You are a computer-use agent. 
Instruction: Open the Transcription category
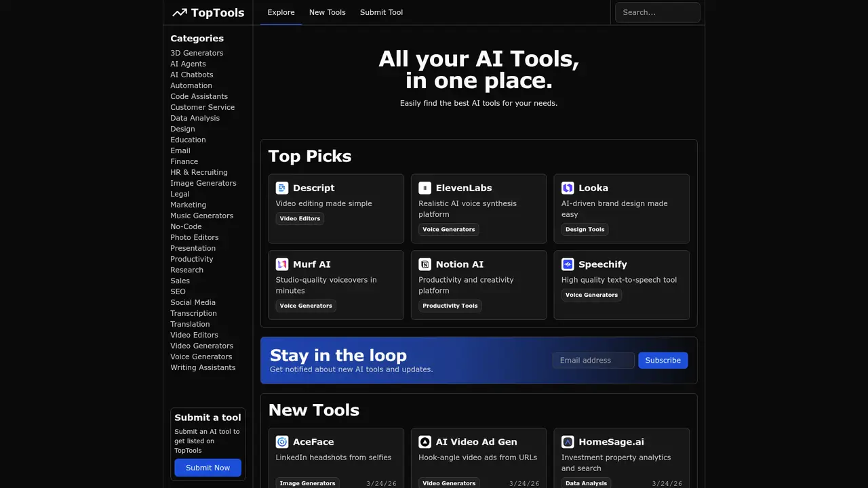click(x=193, y=313)
